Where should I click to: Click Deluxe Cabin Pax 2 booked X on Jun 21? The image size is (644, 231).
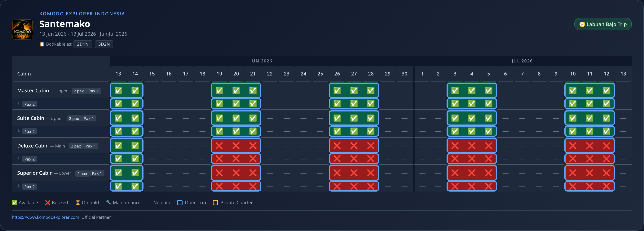(x=253, y=159)
